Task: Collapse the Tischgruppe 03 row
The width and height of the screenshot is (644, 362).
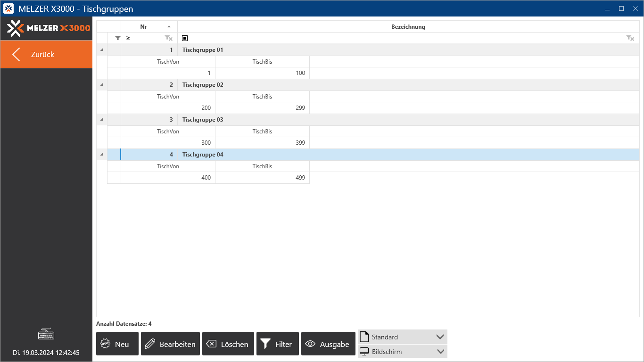Action: coord(102,120)
